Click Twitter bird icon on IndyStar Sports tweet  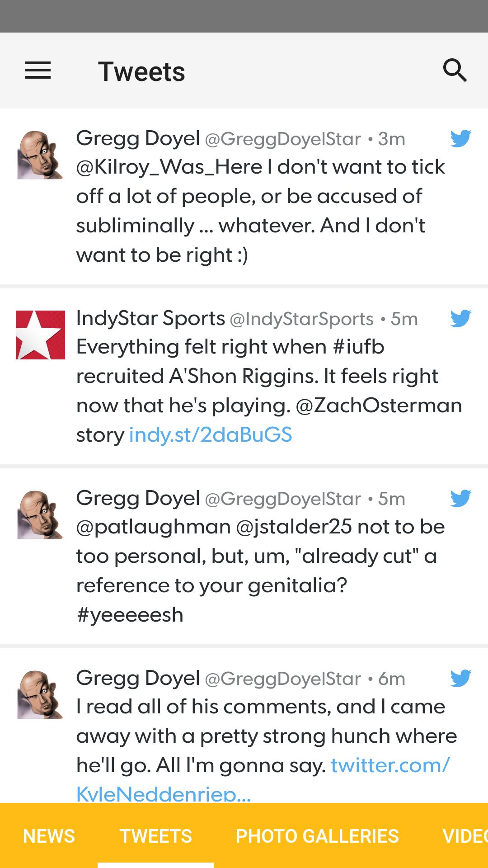460,318
